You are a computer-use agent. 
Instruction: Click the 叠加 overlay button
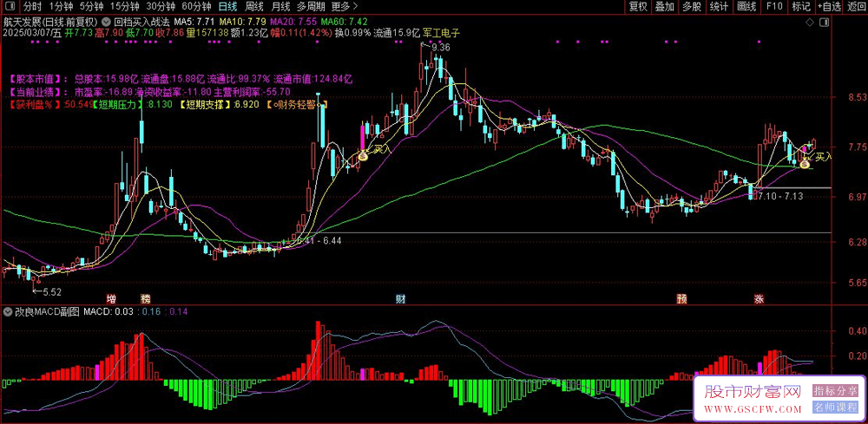tap(664, 7)
